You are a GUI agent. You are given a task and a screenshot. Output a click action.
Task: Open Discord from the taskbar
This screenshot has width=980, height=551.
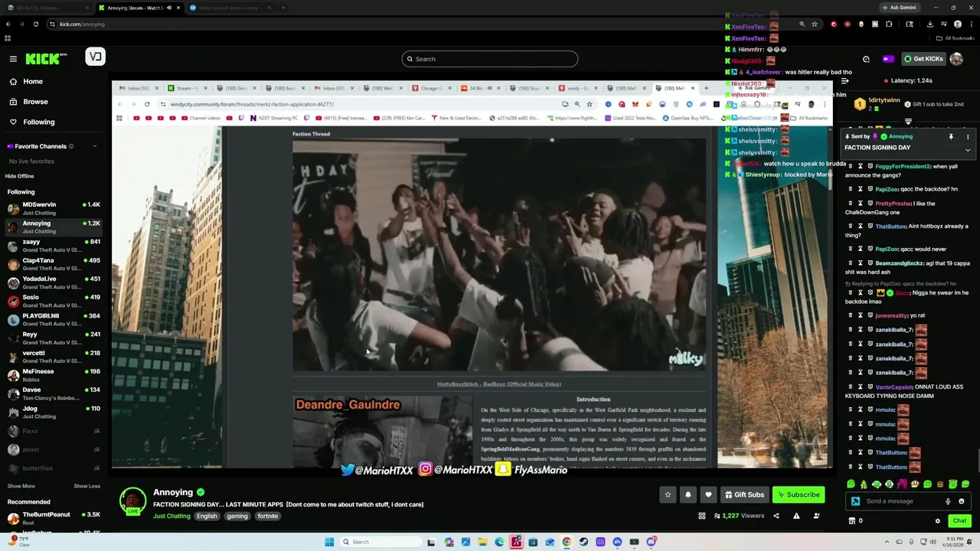(651, 542)
